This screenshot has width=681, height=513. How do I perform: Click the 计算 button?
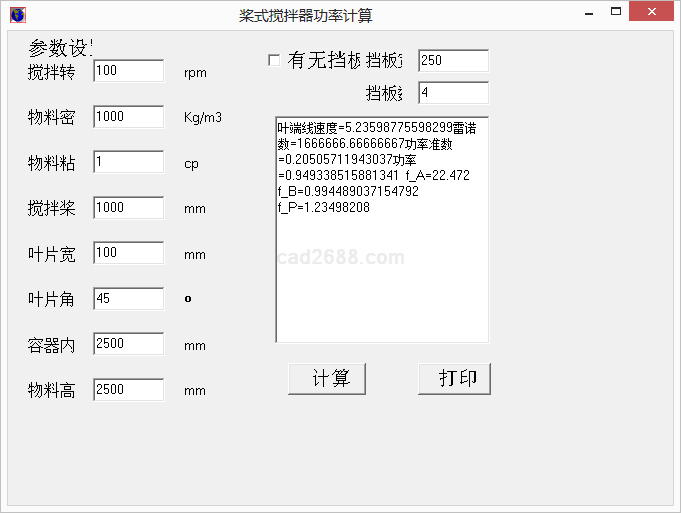coord(327,379)
